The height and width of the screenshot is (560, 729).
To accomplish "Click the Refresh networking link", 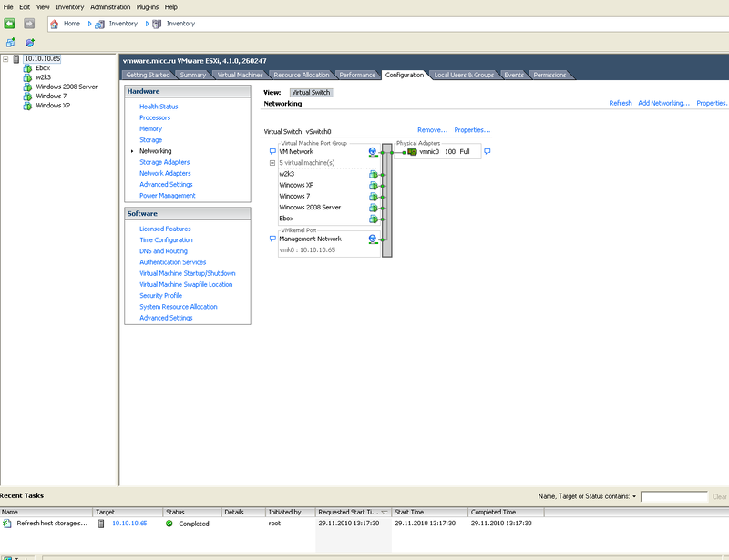I will [621, 103].
